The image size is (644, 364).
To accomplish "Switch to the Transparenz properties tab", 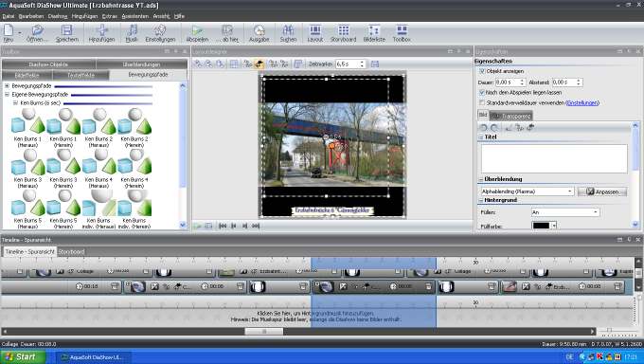I will [x=510, y=116].
